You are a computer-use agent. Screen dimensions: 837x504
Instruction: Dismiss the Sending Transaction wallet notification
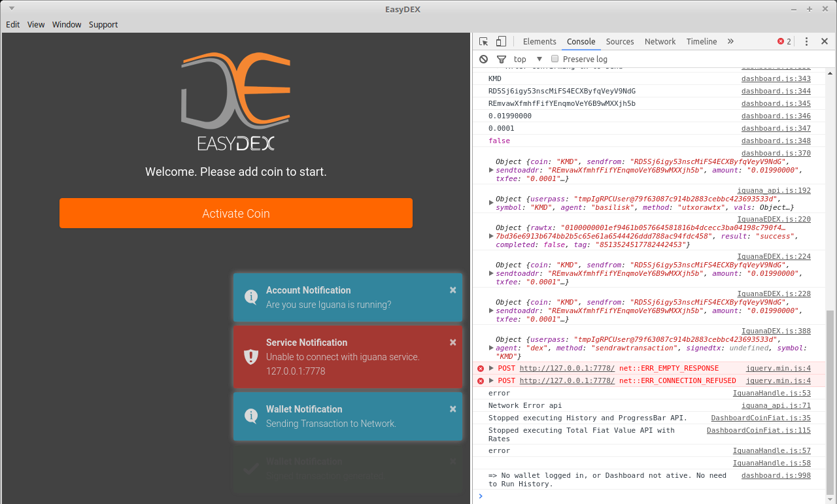[x=453, y=409]
